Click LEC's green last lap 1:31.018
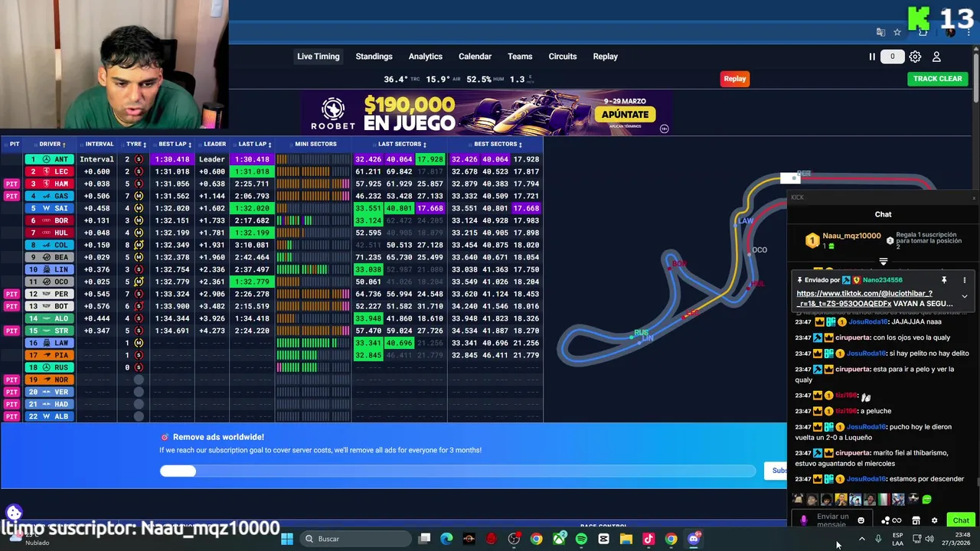 [252, 171]
